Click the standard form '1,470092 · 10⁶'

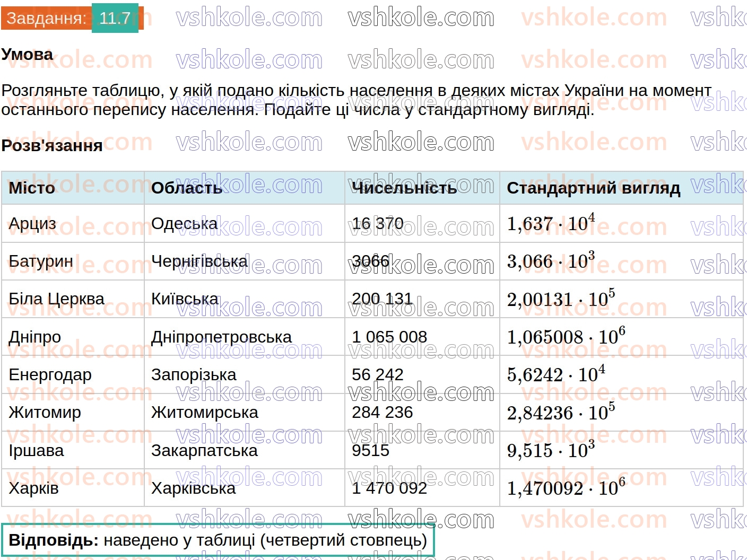[566, 487]
